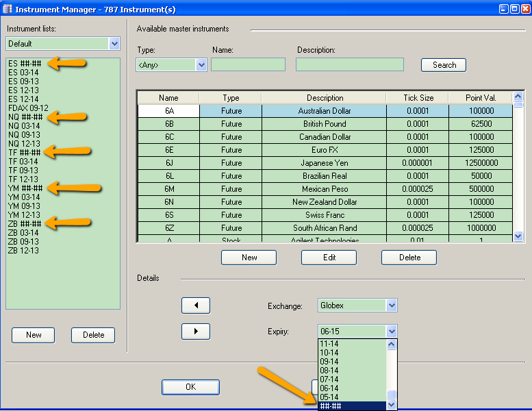532x411 pixels.
Task: Click the Expiry list scroll up arrow
Action: (392, 345)
